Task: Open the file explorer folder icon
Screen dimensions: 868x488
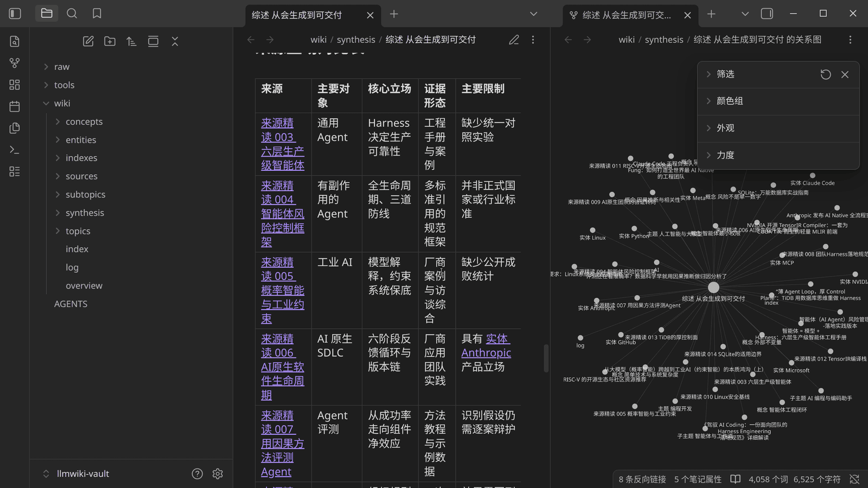Action: click(x=47, y=14)
